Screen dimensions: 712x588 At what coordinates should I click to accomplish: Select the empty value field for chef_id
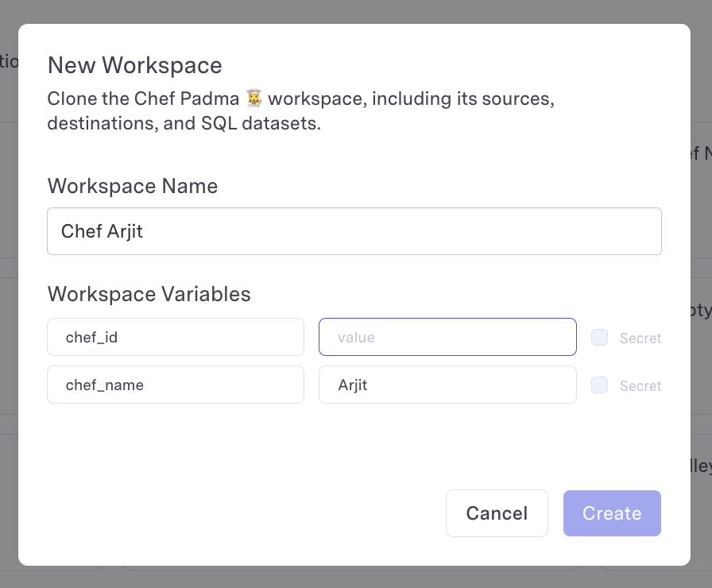click(x=447, y=338)
